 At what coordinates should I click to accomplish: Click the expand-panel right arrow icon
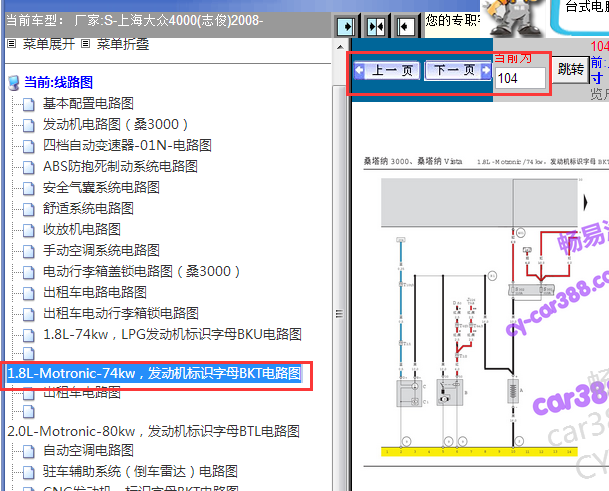click(x=346, y=27)
